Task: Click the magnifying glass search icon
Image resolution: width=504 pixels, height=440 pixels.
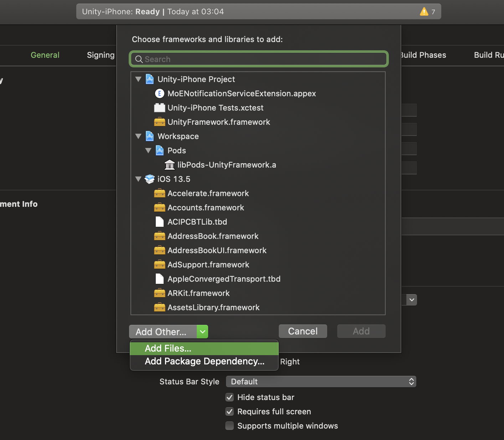Action: coord(139,59)
